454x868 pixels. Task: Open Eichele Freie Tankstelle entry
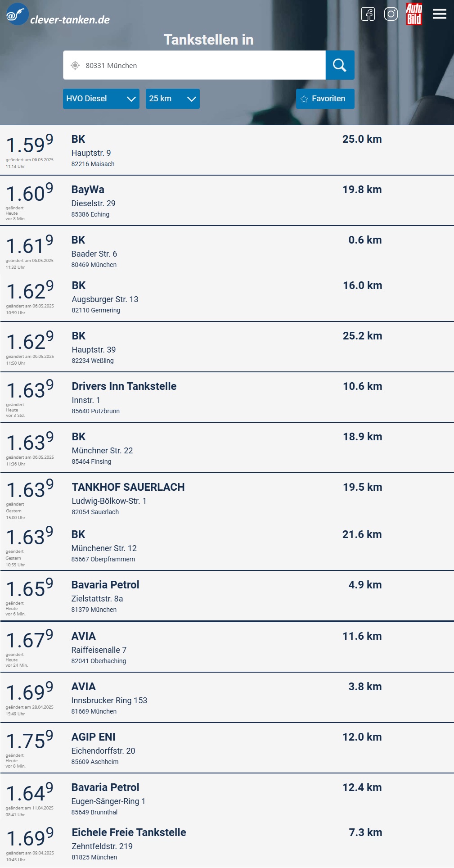[x=180, y=844]
